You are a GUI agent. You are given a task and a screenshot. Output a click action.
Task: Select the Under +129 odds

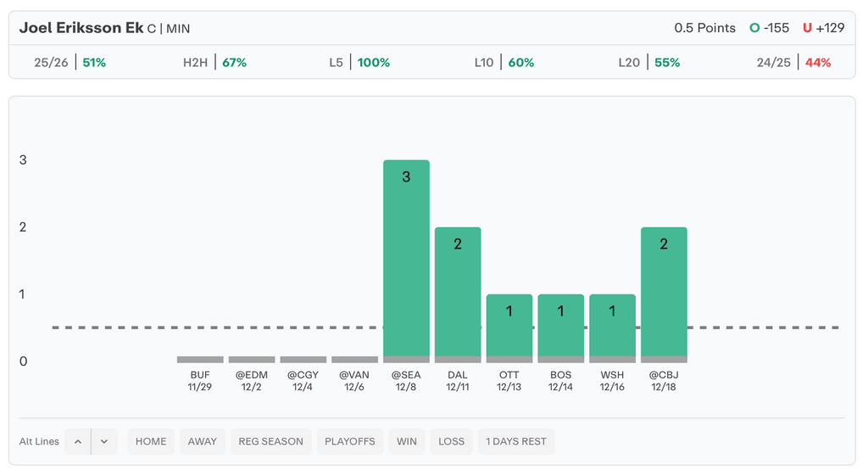coord(824,28)
